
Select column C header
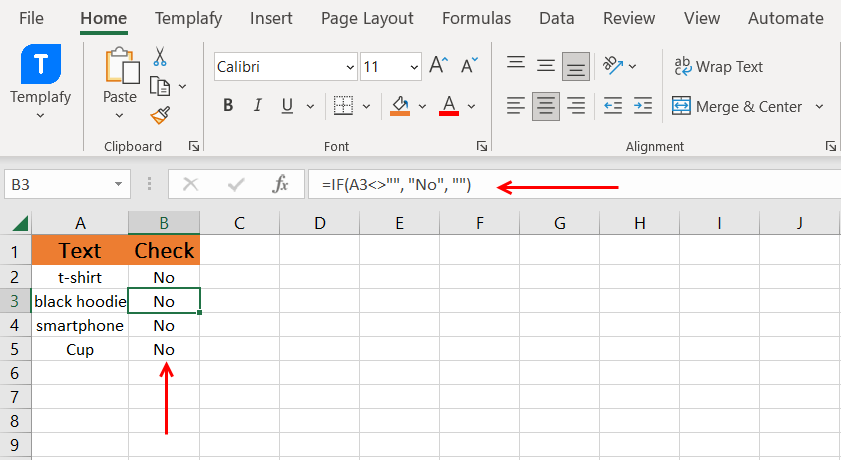pos(239,222)
